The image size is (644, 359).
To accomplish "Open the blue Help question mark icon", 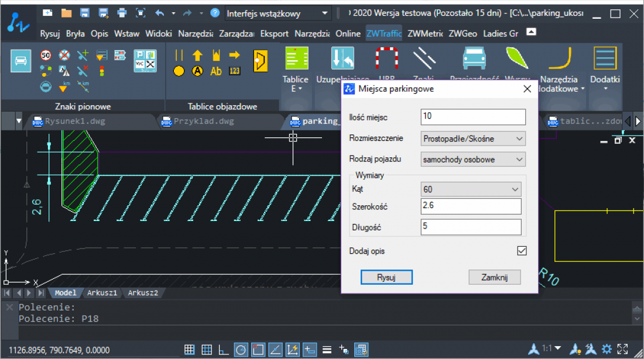I will (x=215, y=13).
